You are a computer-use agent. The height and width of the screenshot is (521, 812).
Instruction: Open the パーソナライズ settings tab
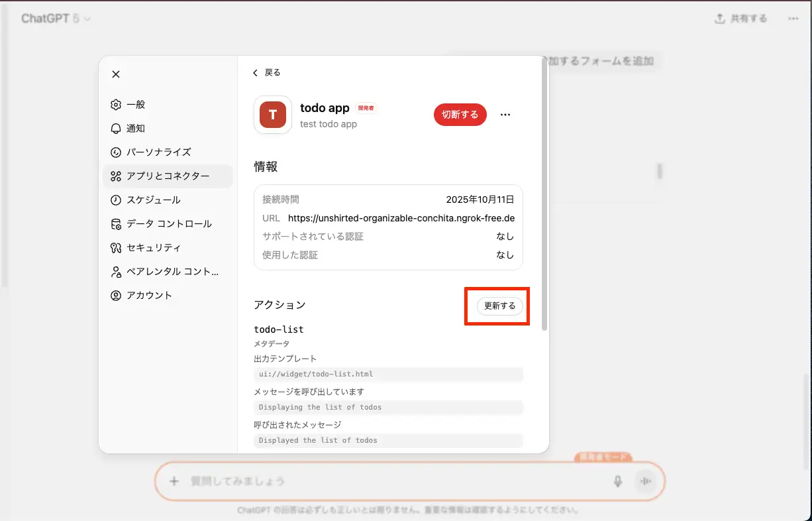click(168, 152)
